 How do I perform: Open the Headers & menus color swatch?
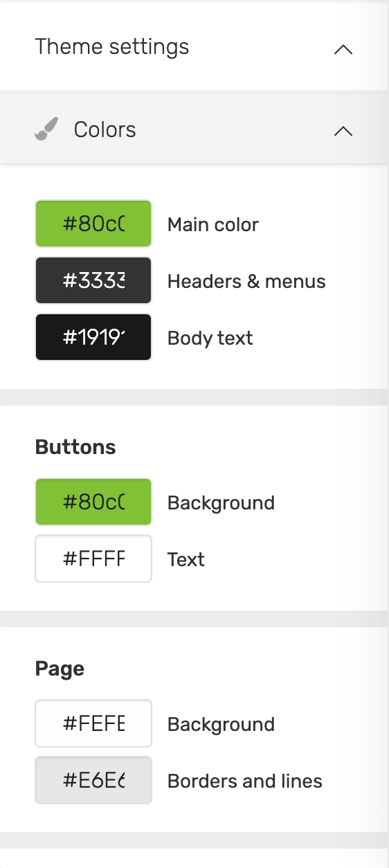coord(93,281)
